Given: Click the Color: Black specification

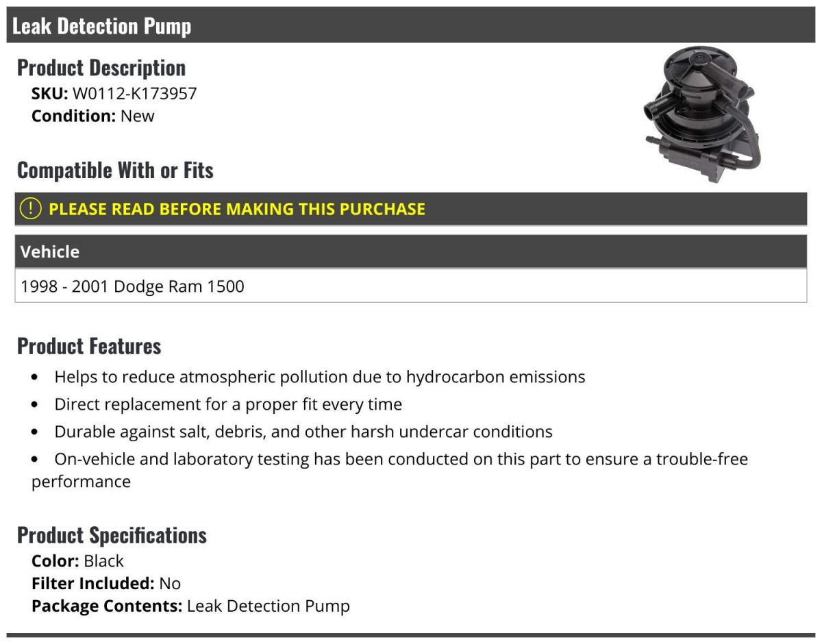Looking at the screenshot, I should pyautogui.click(x=77, y=561).
